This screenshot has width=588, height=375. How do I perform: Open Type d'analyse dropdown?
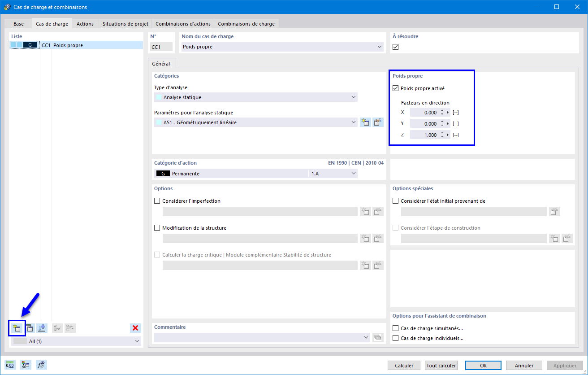353,97
